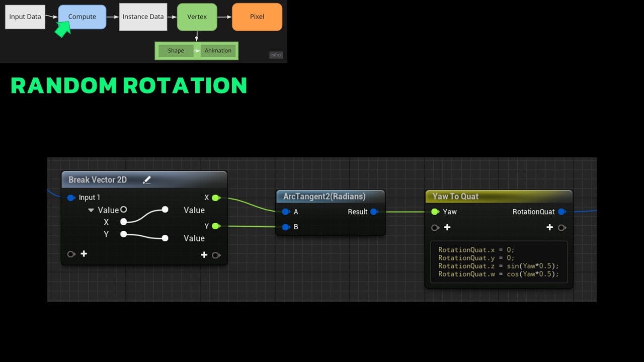Viewport: 644px width, 362px height.
Task: Click the green X output pin on Break Vector 2D
Action: pos(215,198)
